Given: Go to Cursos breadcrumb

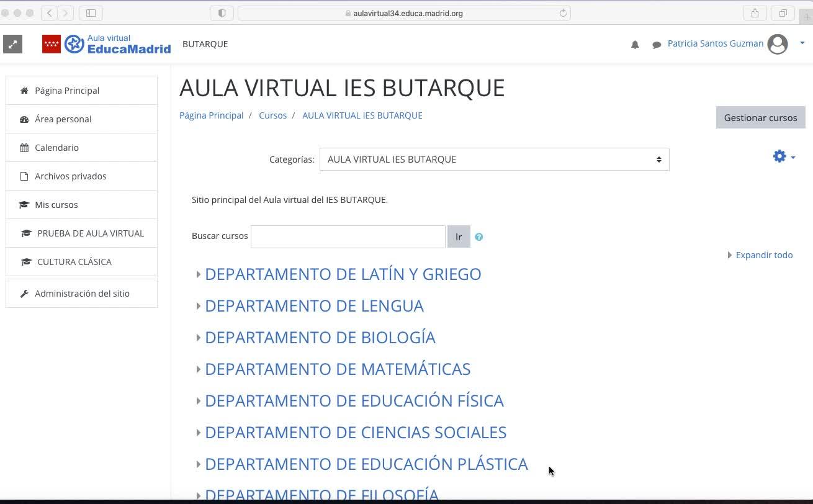Looking at the screenshot, I should click(272, 115).
